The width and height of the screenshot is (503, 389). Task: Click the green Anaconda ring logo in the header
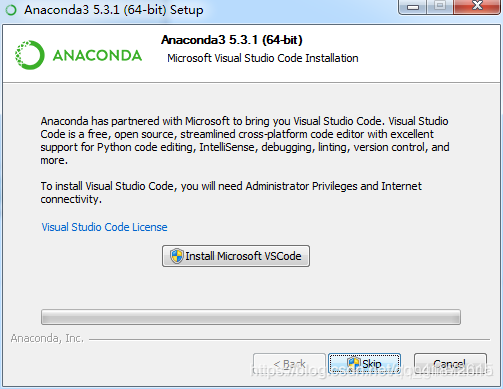(x=30, y=55)
